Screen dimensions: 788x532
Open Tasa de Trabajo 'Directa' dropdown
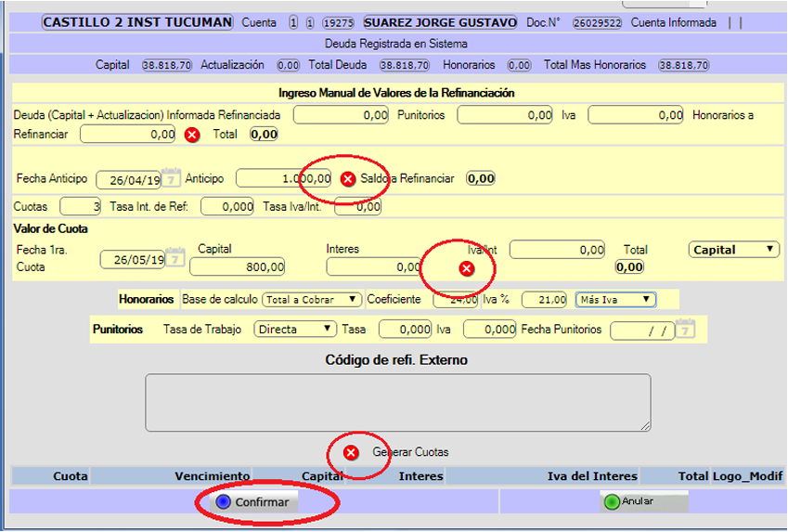[x=295, y=330]
